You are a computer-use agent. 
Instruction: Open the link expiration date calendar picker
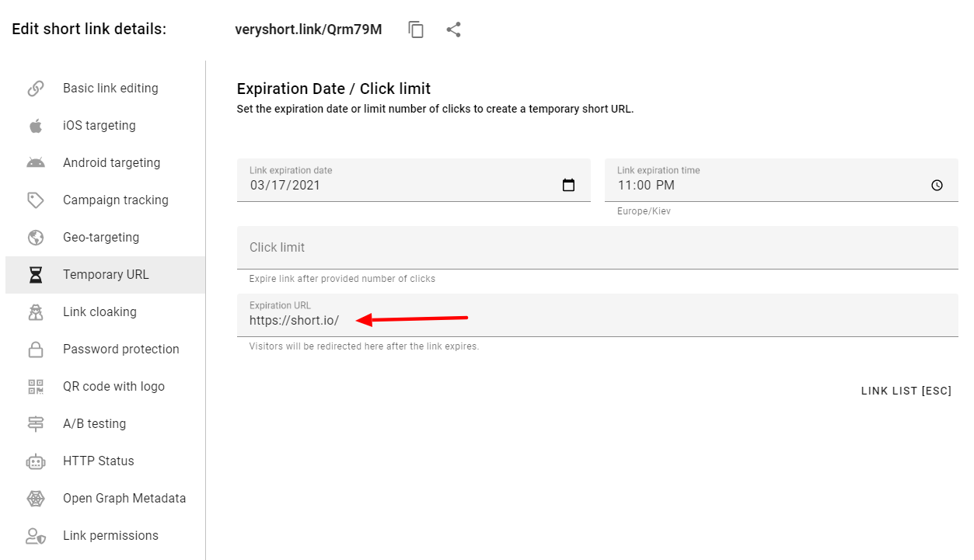pyautogui.click(x=568, y=185)
